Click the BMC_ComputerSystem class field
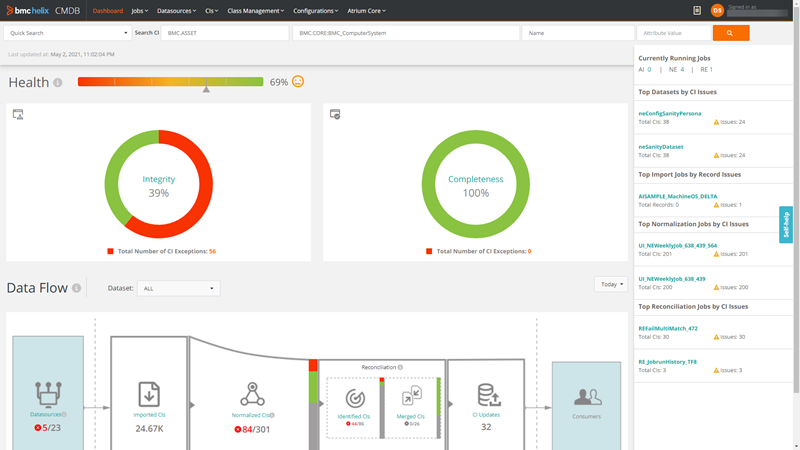The image size is (800, 450). (406, 33)
